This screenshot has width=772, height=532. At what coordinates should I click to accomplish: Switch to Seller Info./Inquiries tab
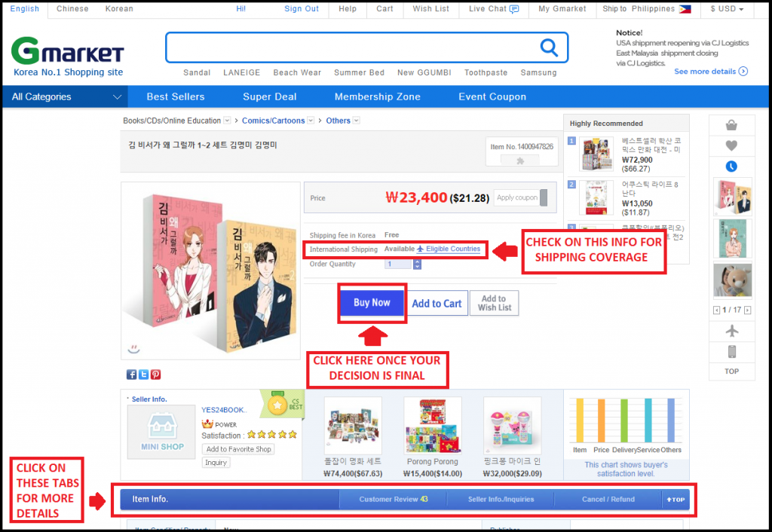pos(501,499)
